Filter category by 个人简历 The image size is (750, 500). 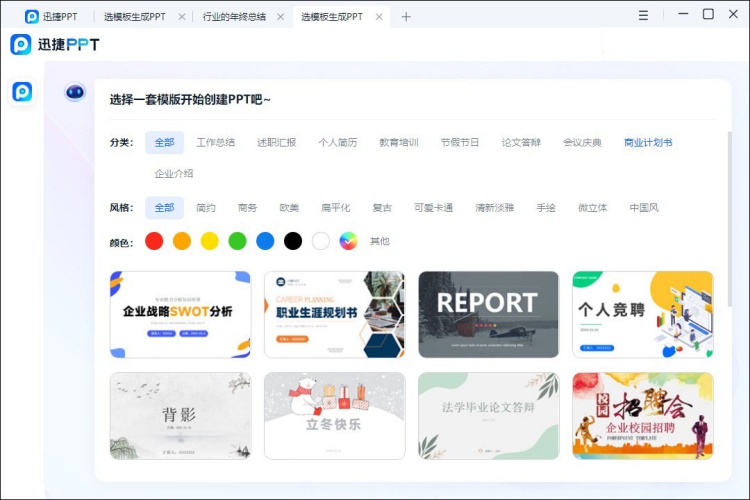338,143
